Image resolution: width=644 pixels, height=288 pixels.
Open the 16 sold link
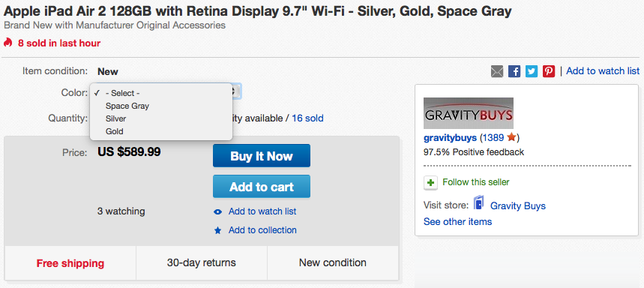coord(307,118)
